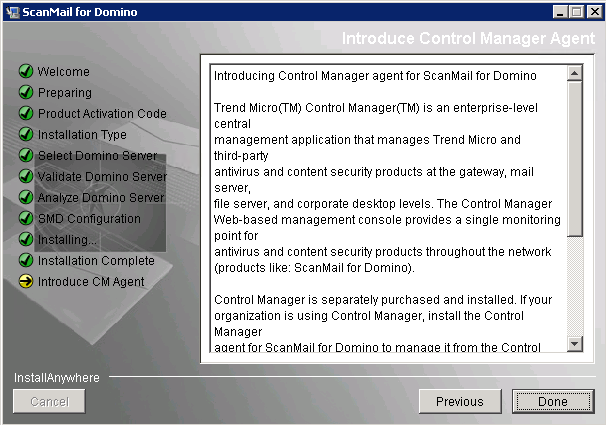Click the Product Activation Code checkmark icon

(26, 114)
